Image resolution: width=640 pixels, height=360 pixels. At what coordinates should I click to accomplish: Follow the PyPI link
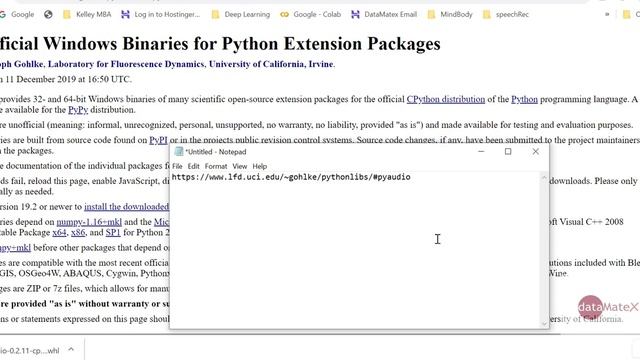[158, 140]
